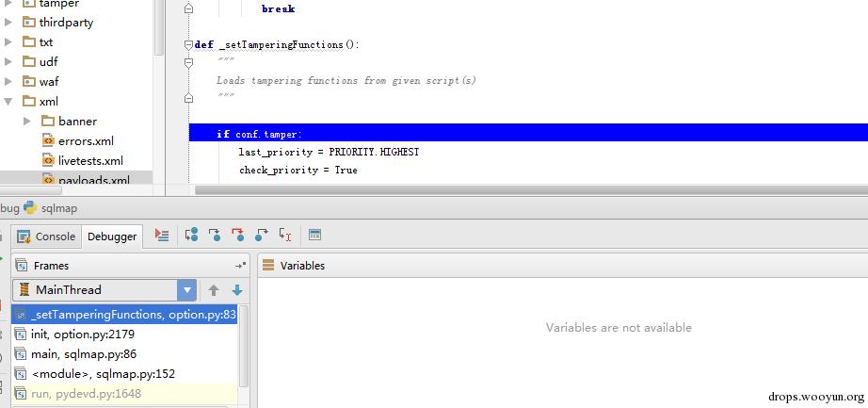Click the Step Into debugger icon

point(215,236)
